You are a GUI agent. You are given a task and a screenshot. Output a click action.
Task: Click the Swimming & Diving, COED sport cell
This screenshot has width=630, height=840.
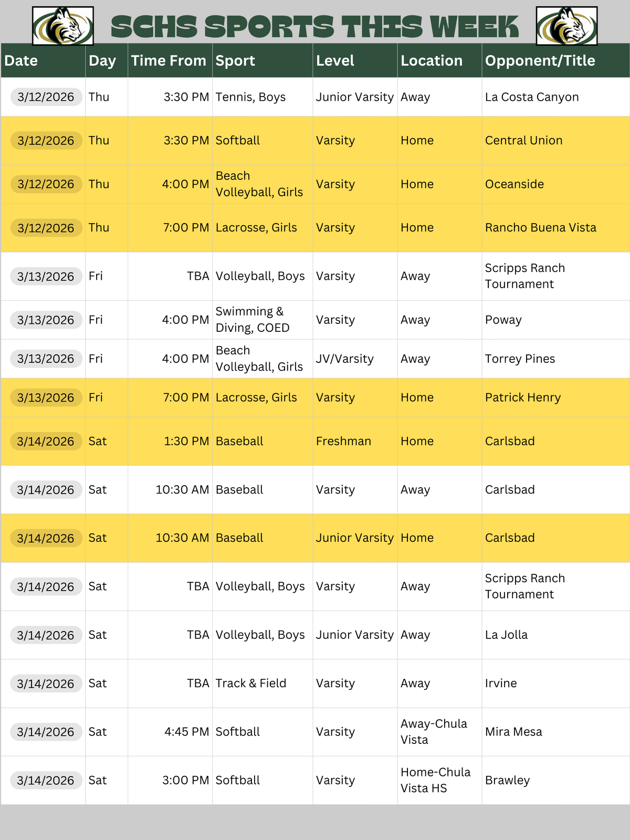253,320
